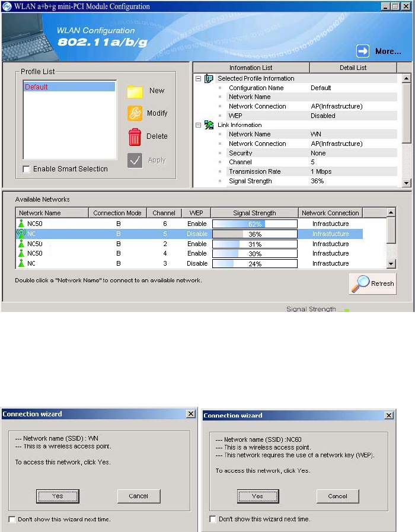Collapse Selected Profile Information tree
This screenshot has width=415, height=532.
tap(199, 78)
